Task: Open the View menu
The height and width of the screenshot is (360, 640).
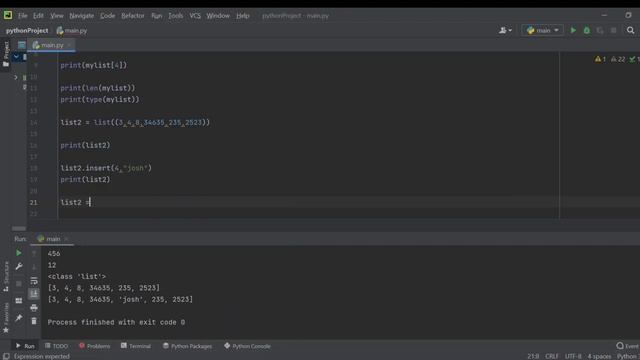Action: click(x=57, y=16)
